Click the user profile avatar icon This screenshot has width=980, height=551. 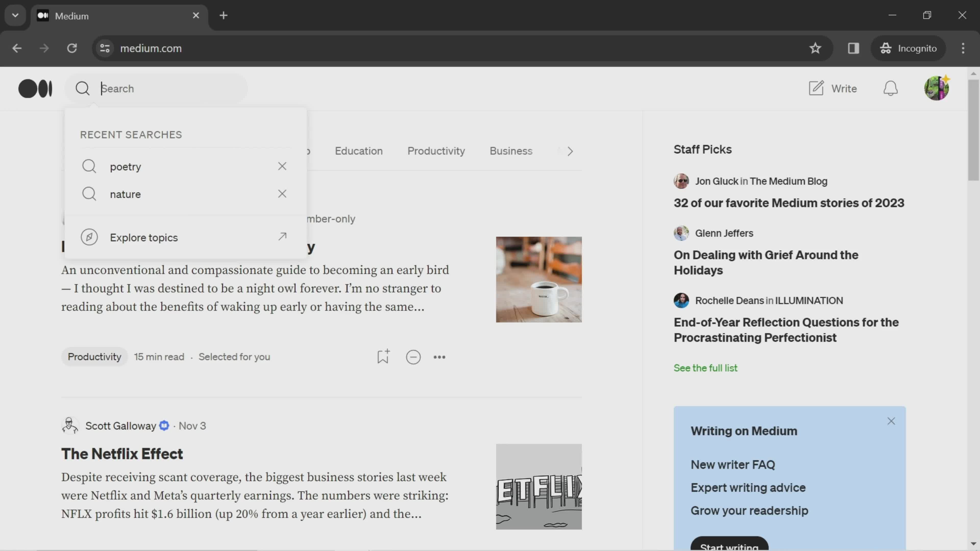(937, 88)
